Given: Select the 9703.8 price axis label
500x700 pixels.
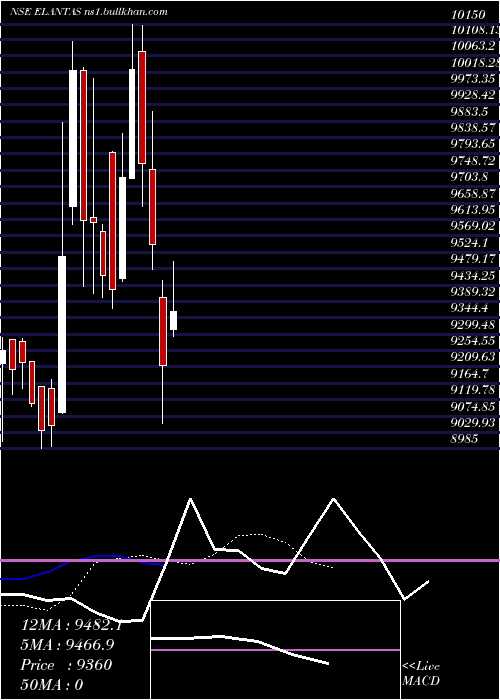Looking at the screenshot, I should pos(471,176).
